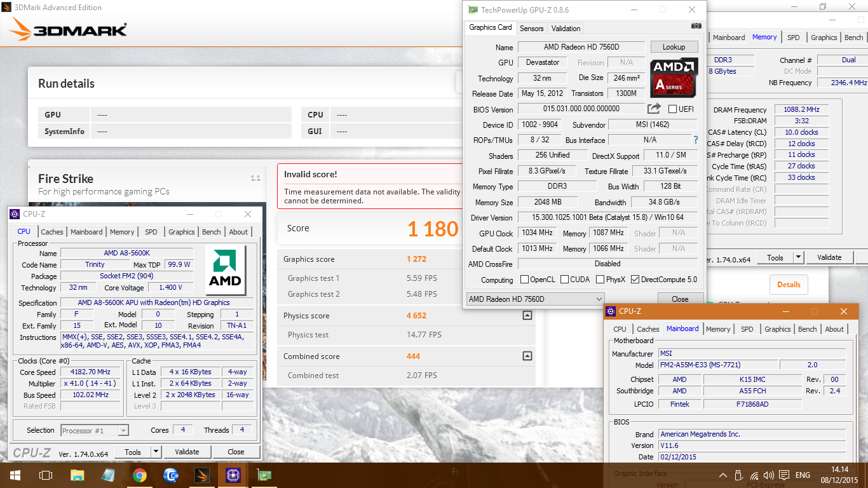Viewport: 868px width, 488px height.
Task: Click Validate in CPU-Z CPU window
Action: point(187,452)
